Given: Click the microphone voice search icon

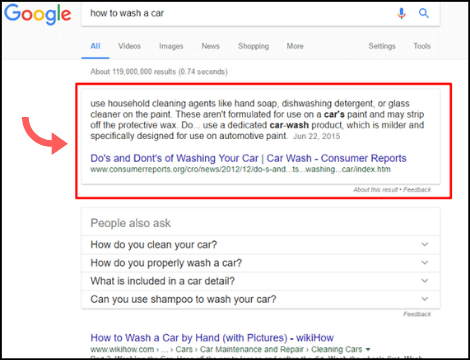Looking at the screenshot, I should pos(402,13).
